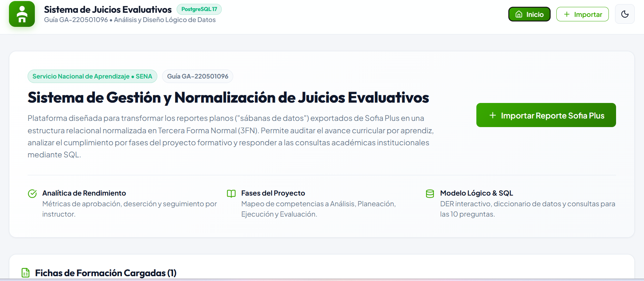The width and height of the screenshot is (644, 281).
Task: Click the paragraph starting Plataforma diseñada para transformar
Action: [231, 136]
